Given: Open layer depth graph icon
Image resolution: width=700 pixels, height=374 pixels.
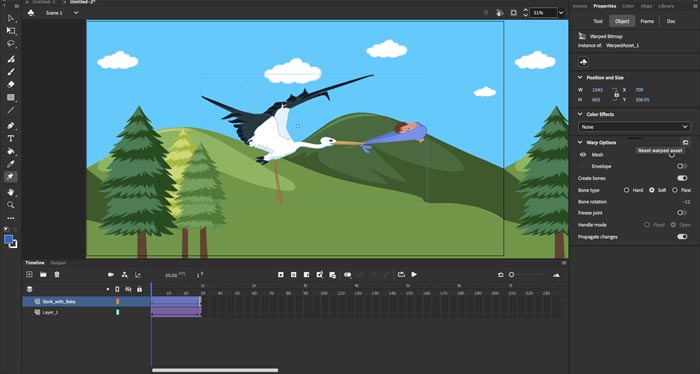Looking at the screenshot, I should click(x=138, y=275).
